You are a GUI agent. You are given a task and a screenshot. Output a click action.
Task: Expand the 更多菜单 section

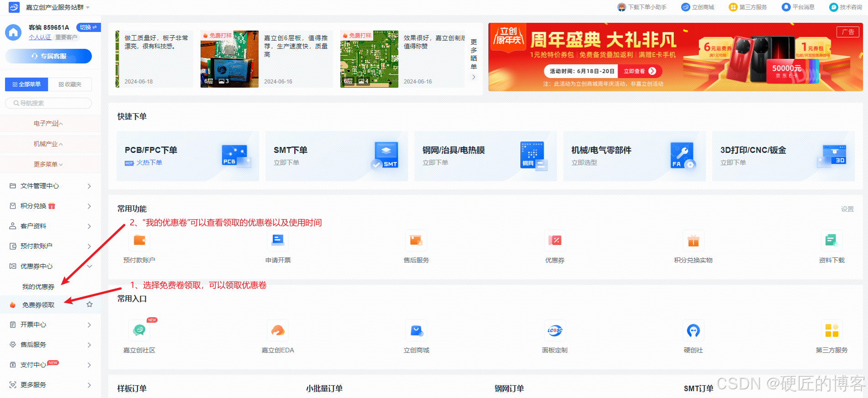[x=50, y=164]
